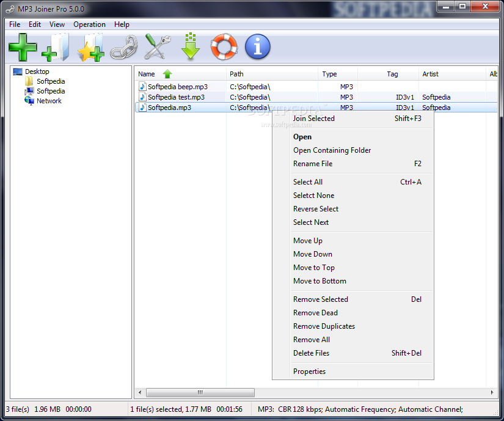Click the blue info About icon
Viewport: 504px width, 421px height.
point(258,47)
